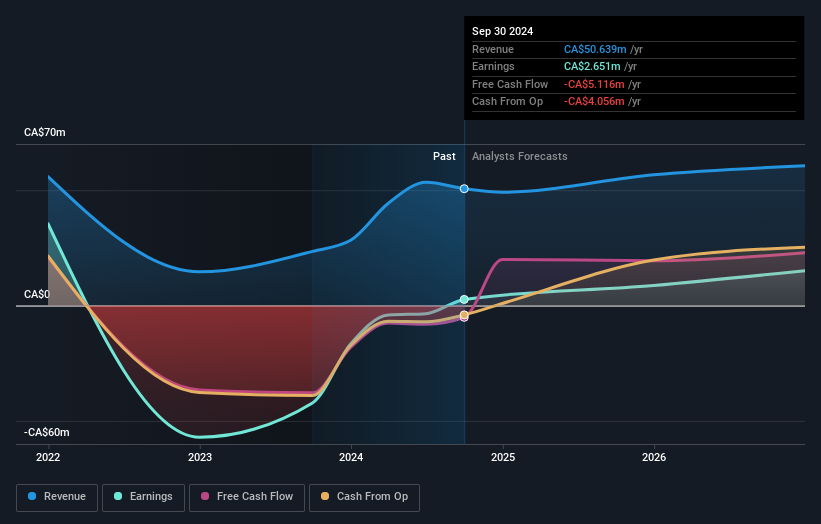Image resolution: width=821 pixels, height=524 pixels.
Task: Click the CA$2.651m earnings value
Action: coord(592,66)
